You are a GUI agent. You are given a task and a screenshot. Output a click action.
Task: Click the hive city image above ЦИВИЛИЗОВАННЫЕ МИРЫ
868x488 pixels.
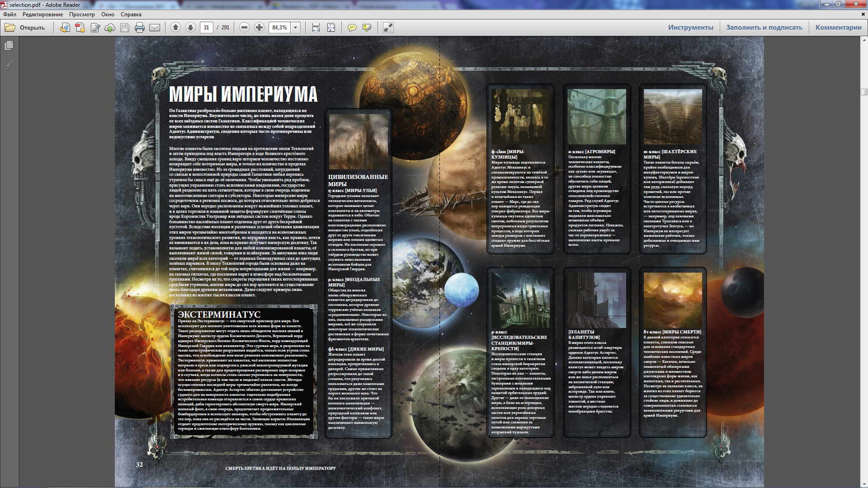pyautogui.click(x=358, y=141)
